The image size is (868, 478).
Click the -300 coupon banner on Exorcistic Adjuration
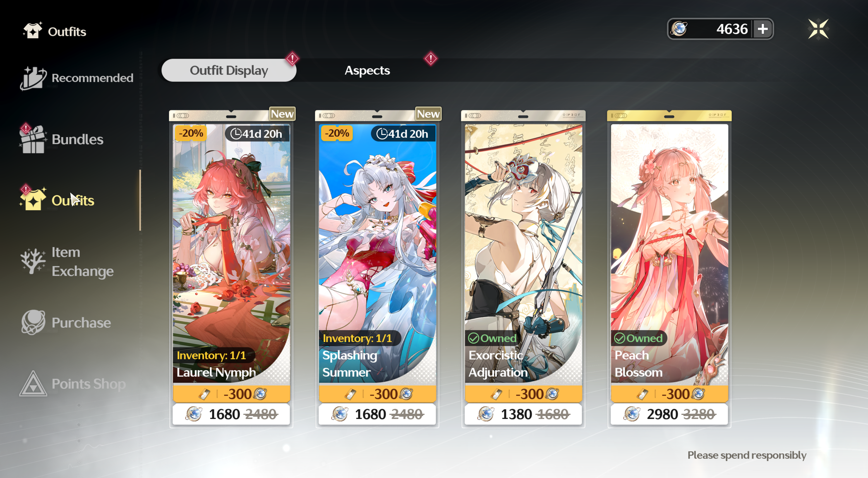click(x=523, y=394)
